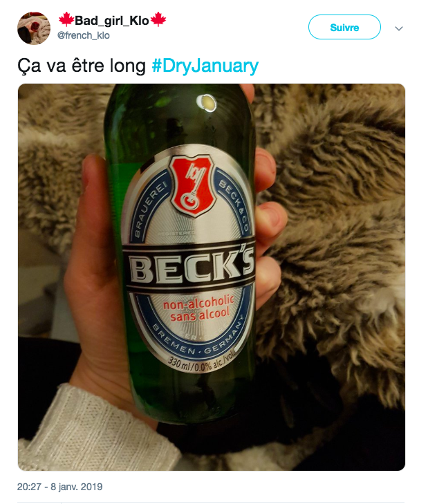Open the Bad_girl_Klo display name link
Screen dimensions: 428x504
click(x=112, y=21)
